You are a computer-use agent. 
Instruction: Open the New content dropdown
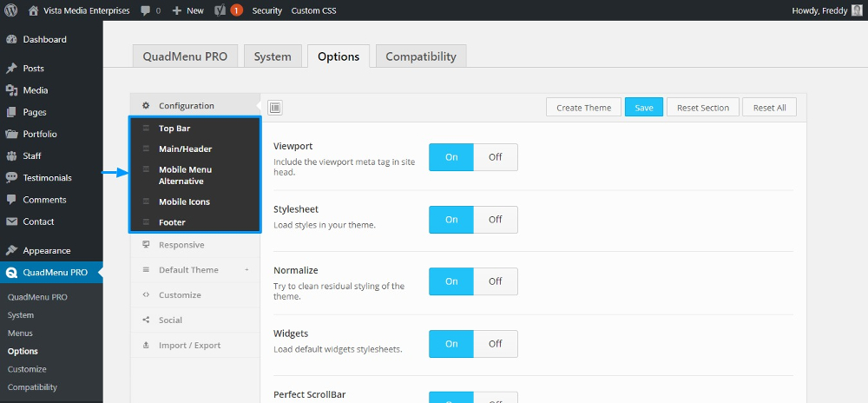[188, 10]
